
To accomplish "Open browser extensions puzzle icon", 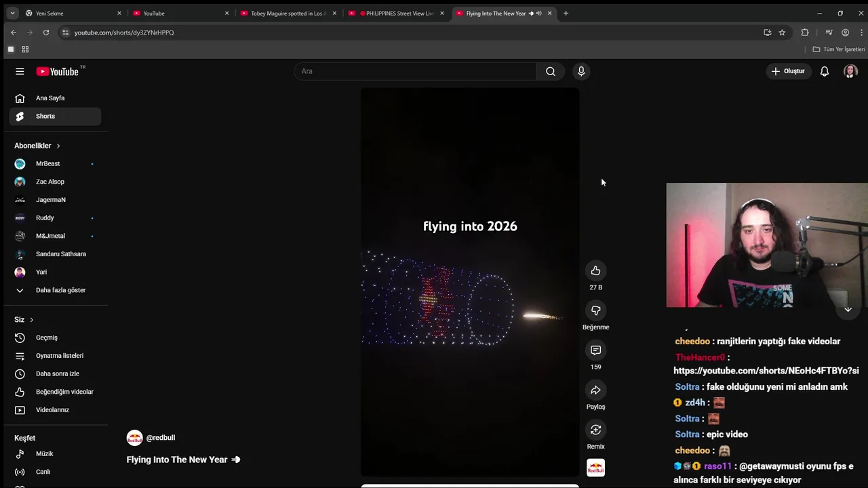I will pyautogui.click(x=805, y=33).
